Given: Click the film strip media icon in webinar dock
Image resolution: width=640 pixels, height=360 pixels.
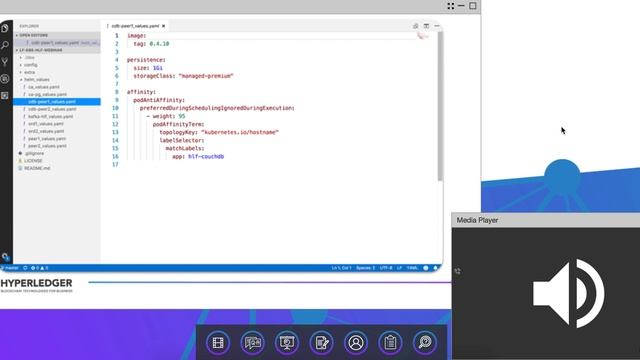Looking at the screenshot, I should tap(218, 342).
